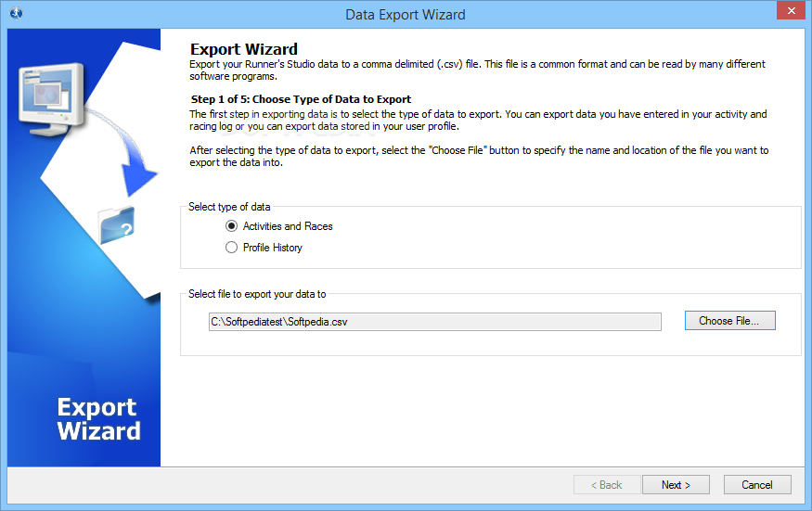Go to the Next wizard step
The width and height of the screenshot is (812, 511).
coord(676,485)
